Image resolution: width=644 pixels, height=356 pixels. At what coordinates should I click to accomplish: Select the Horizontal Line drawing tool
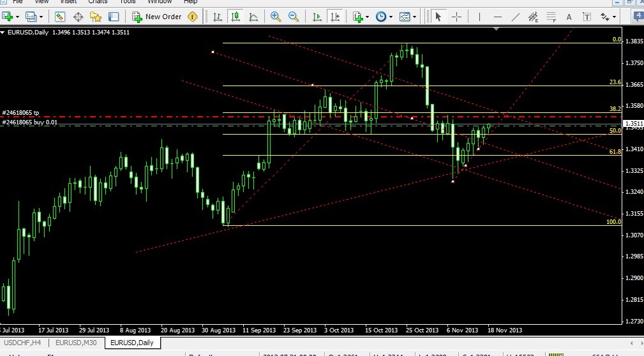click(x=497, y=17)
